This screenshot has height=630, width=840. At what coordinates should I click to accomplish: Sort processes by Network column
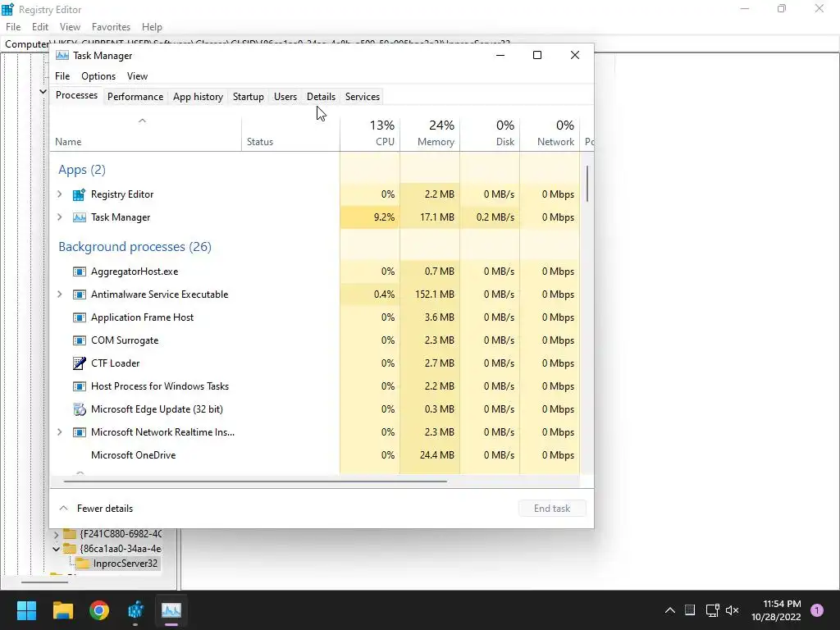pyautogui.click(x=550, y=133)
